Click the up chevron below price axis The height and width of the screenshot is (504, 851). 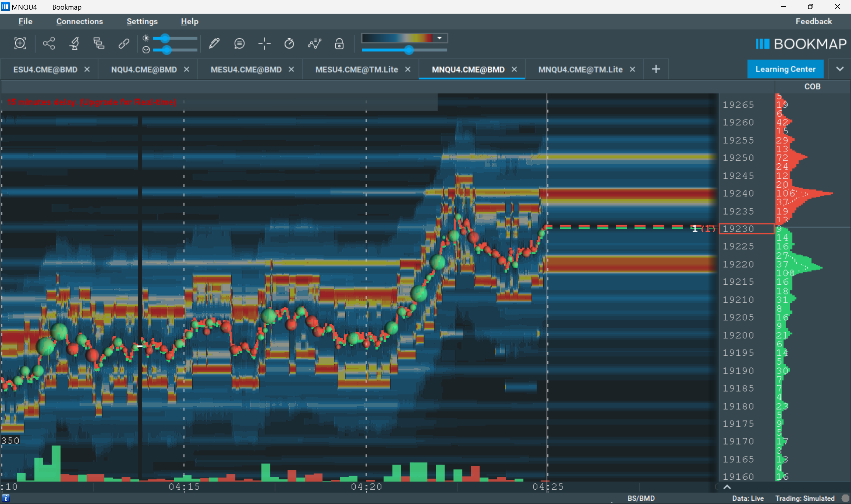pyautogui.click(x=727, y=487)
